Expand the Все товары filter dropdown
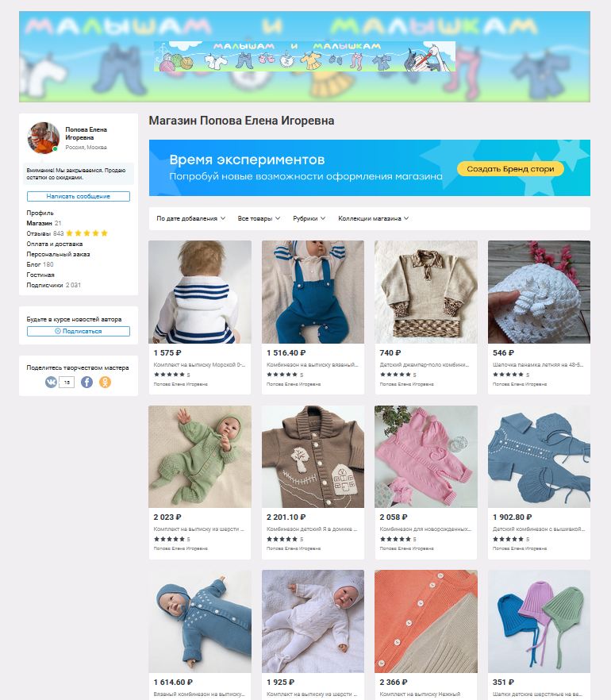611x700 pixels. click(259, 218)
